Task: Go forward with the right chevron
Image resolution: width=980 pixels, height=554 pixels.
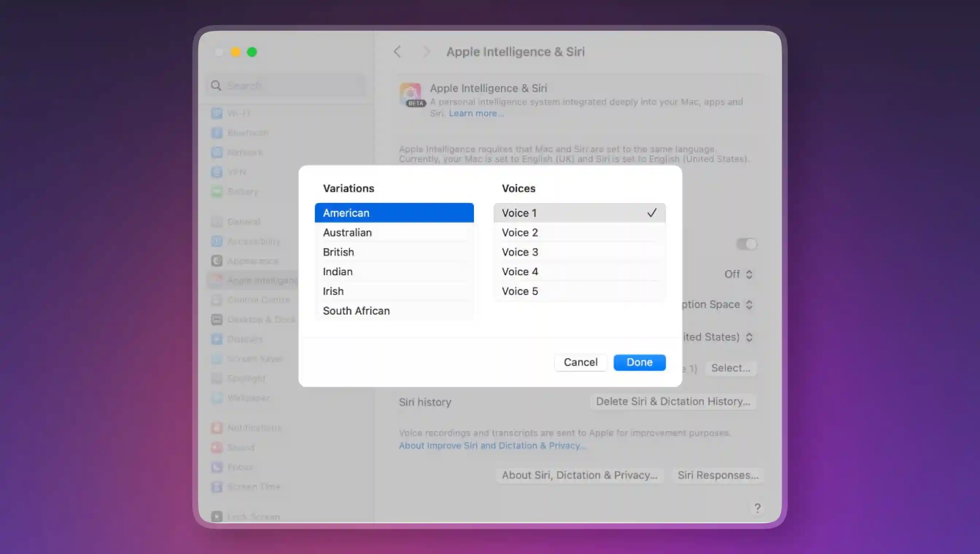Action: [x=426, y=52]
